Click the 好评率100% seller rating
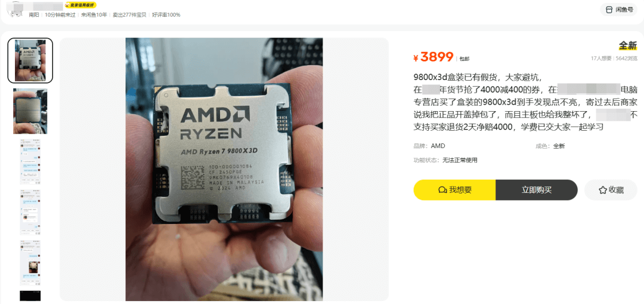This screenshot has height=304, width=644. (166, 15)
